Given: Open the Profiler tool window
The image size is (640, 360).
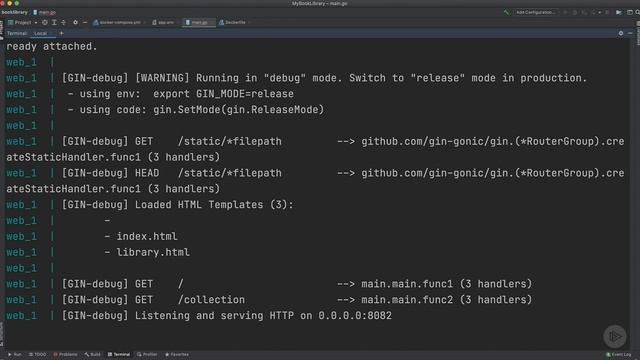Looking at the screenshot, I should (147, 354).
